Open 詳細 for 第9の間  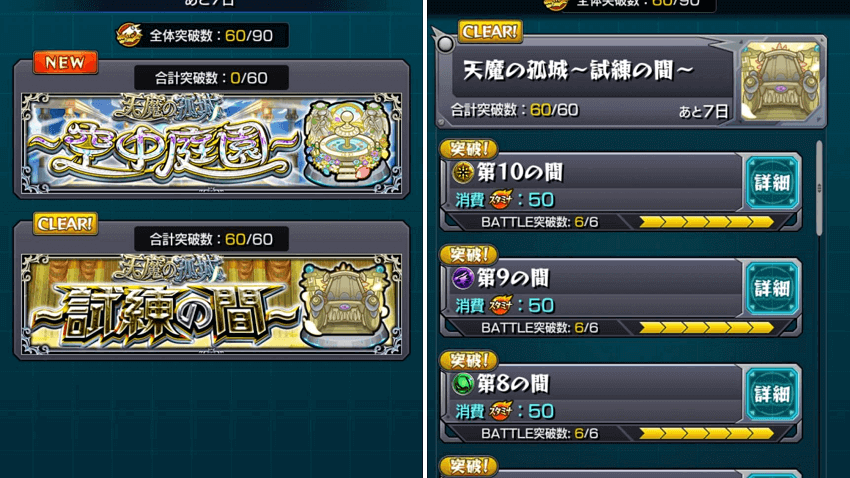pos(772,288)
